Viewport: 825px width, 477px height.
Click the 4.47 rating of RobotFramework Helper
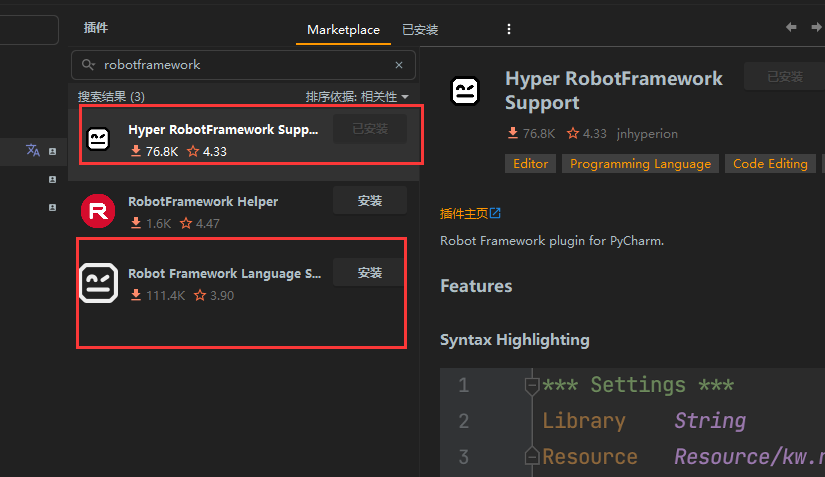coord(200,224)
